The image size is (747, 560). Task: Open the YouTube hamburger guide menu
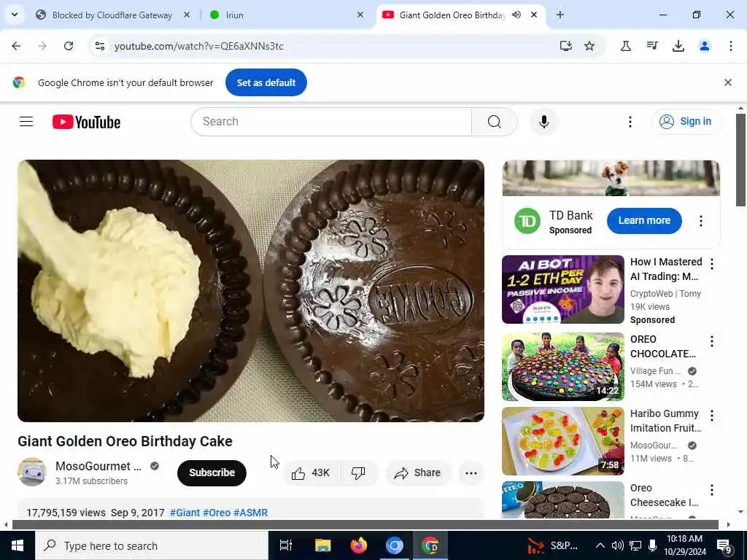click(x=26, y=122)
